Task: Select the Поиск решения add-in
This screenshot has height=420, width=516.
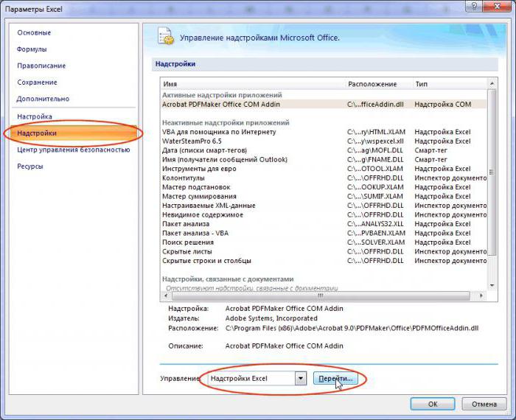Action: 324,242
